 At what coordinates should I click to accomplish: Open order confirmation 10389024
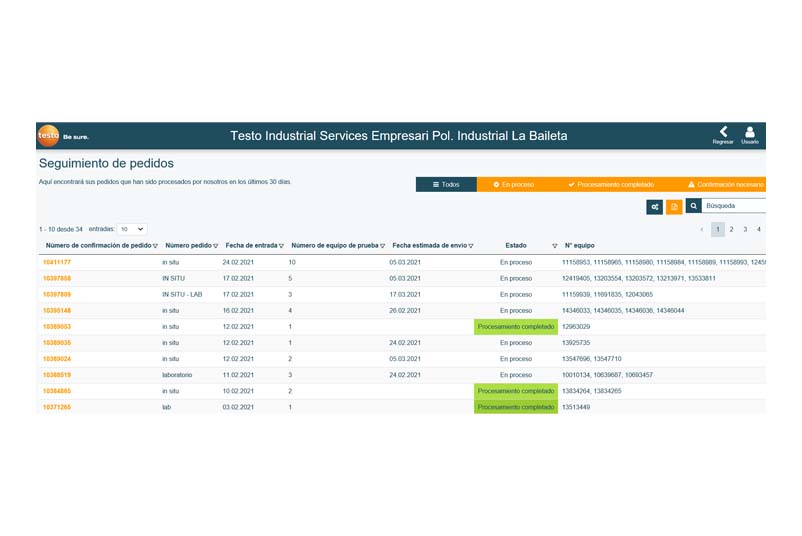tap(57, 359)
